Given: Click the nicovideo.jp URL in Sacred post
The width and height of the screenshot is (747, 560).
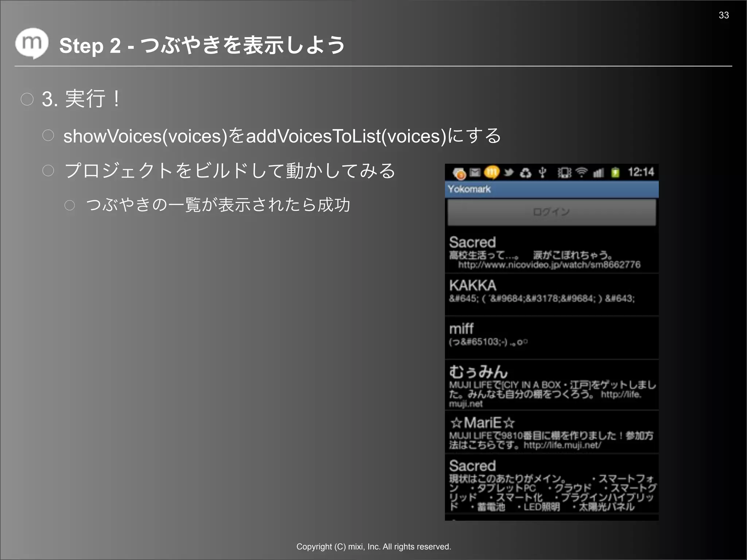Looking at the screenshot, I should [549, 265].
